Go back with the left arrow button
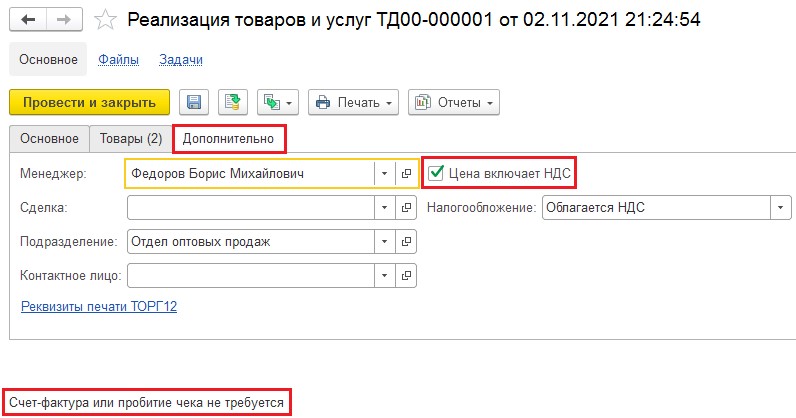The image size is (796, 418). (x=28, y=20)
